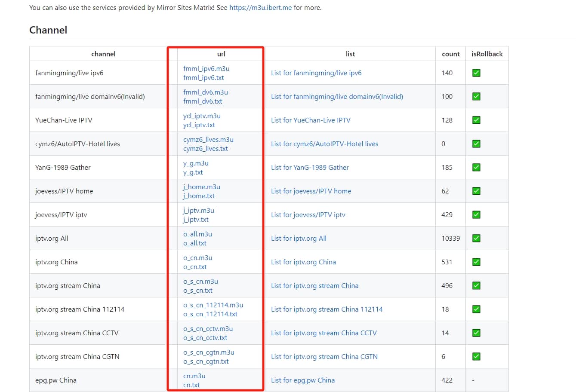Open the fmml_dv6.txt link
This screenshot has width=576, height=392.
pos(203,101)
